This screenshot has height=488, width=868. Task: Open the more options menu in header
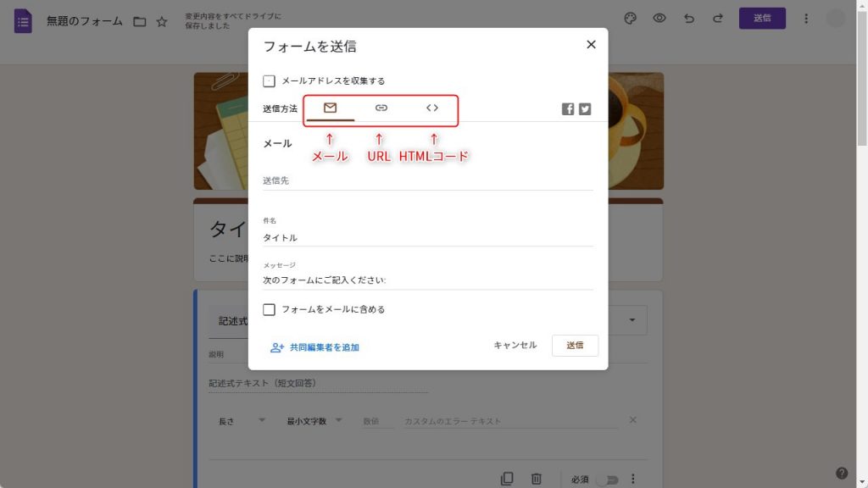806,19
